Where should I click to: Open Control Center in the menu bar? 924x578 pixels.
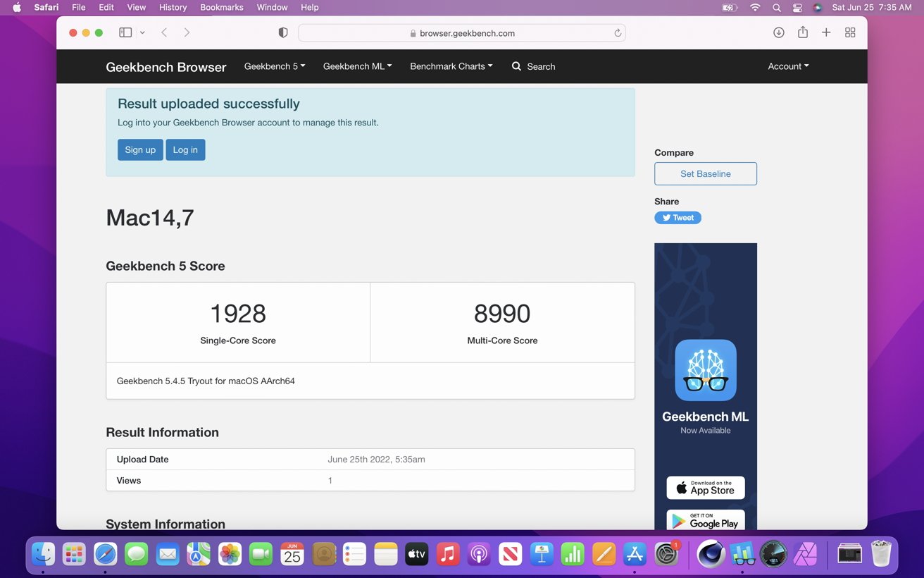[797, 7]
